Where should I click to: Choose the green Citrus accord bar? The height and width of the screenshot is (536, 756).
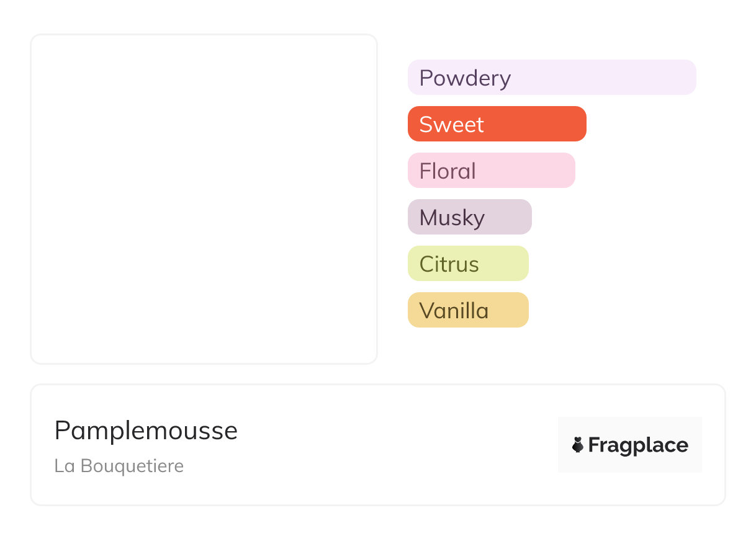click(x=504, y=264)
